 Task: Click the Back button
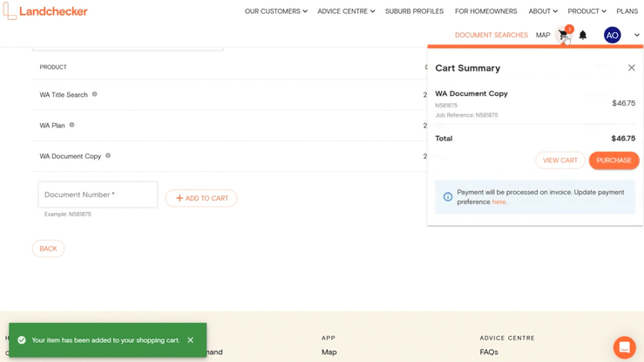pos(48,249)
